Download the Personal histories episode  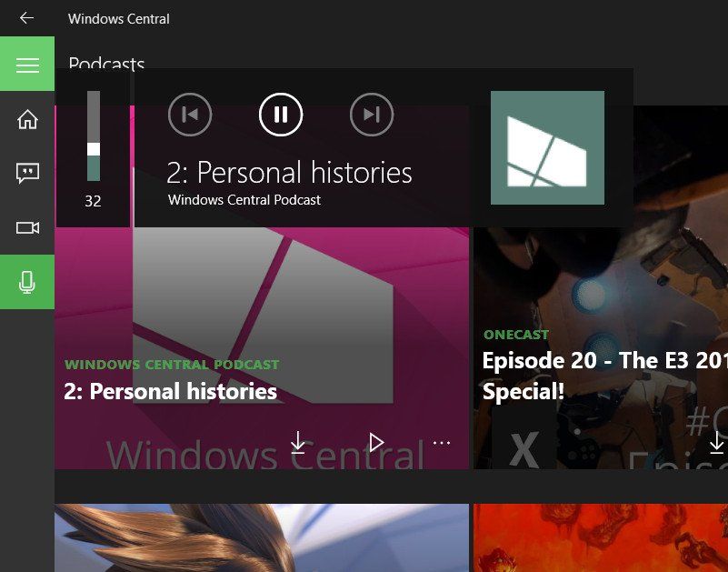point(298,442)
